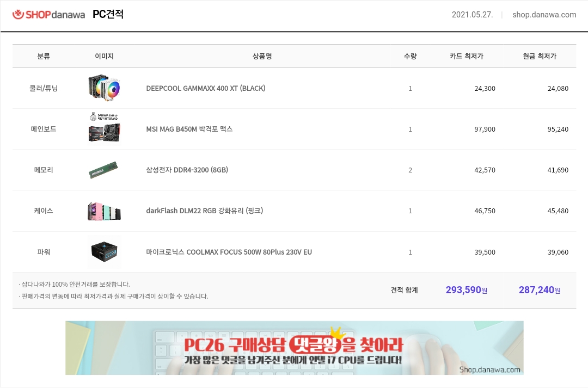Open the darkFlash DLM22 RGB 강화유리 (핑크) link

pyautogui.click(x=205, y=211)
